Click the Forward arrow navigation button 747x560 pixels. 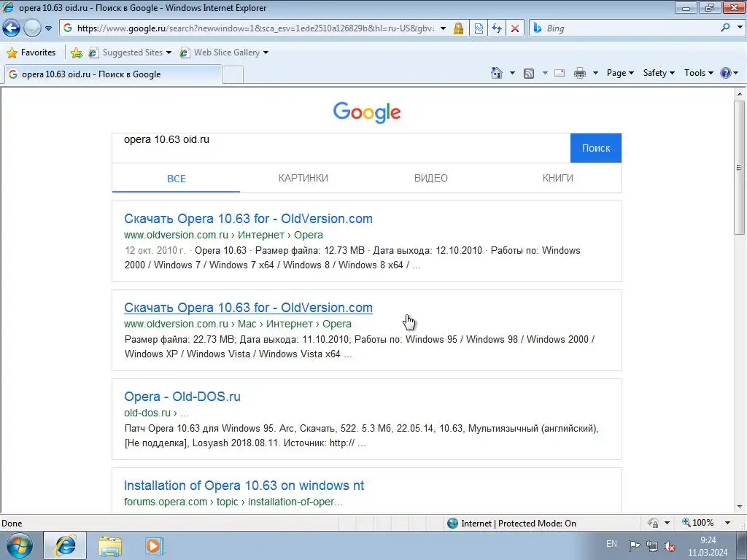tap(32, 28)
